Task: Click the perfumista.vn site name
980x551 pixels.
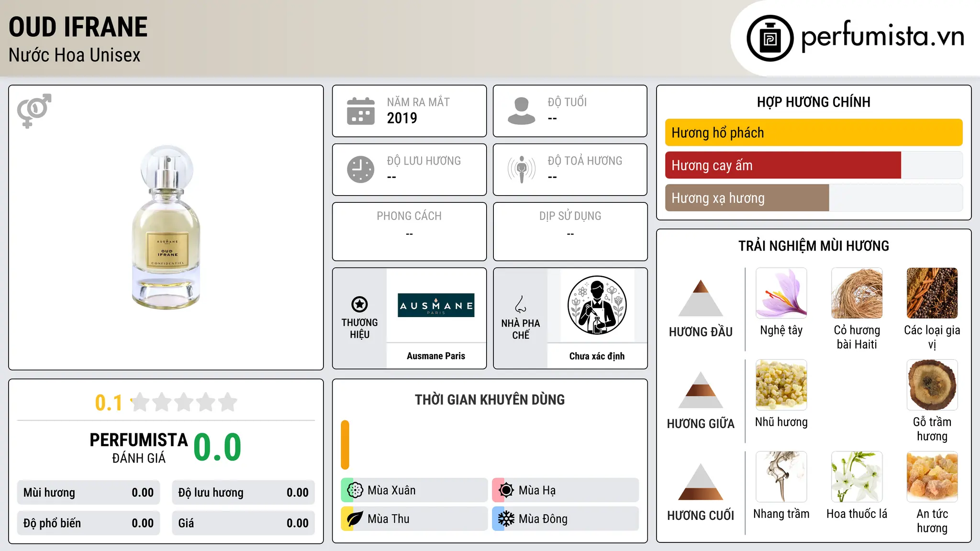Action: click(882, 36)
